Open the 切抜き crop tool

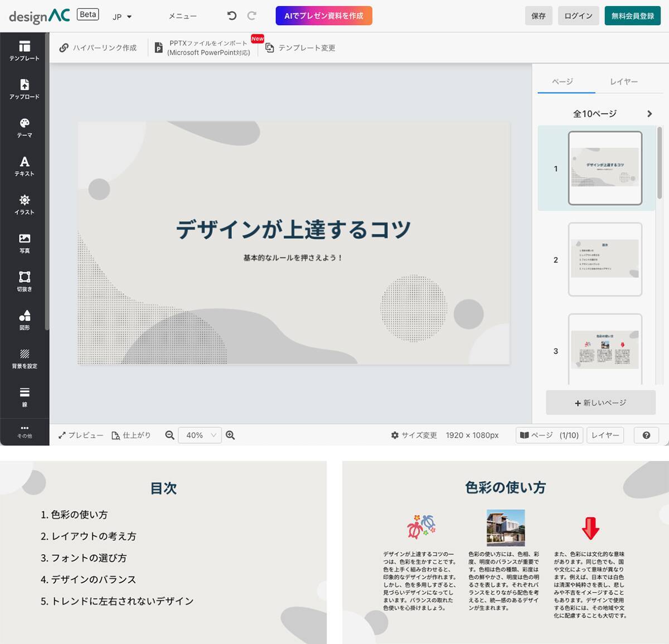pyautogui.click(x=24, y=281)
